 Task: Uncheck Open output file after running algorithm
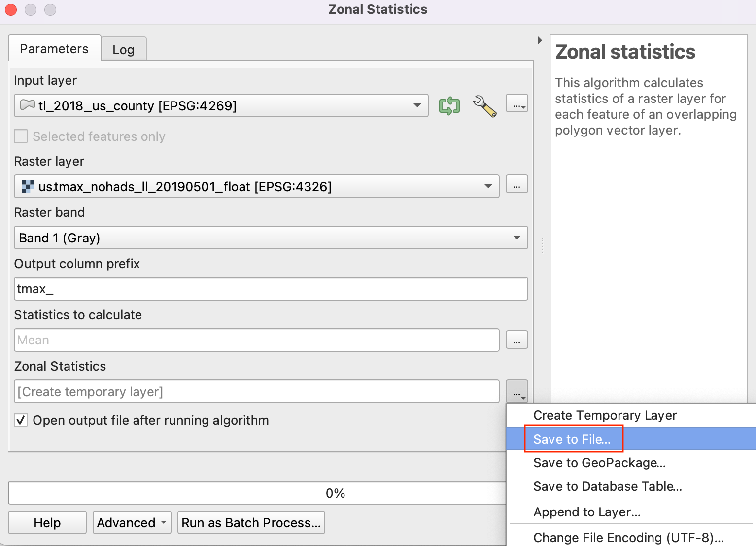coord(21,420)
